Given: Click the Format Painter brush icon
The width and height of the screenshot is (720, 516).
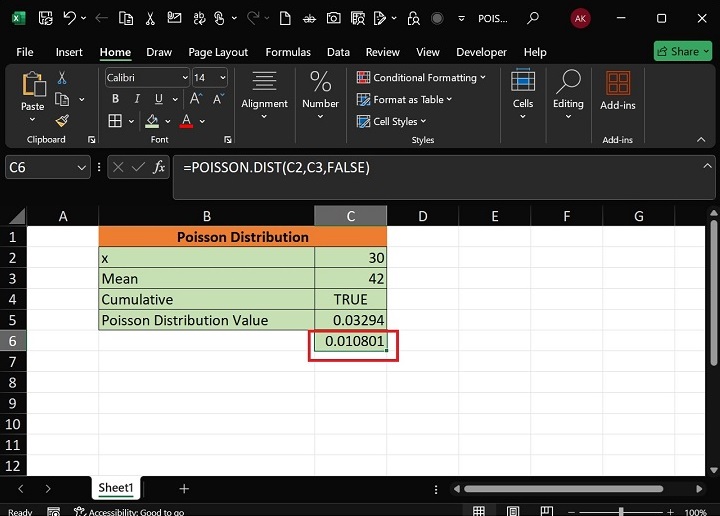Looking at the screenshot, I should [x=62, y=120].
